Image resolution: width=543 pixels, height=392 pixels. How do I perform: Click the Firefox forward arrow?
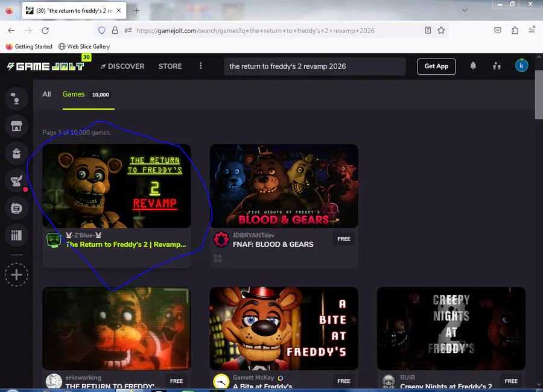coord(28,31)
